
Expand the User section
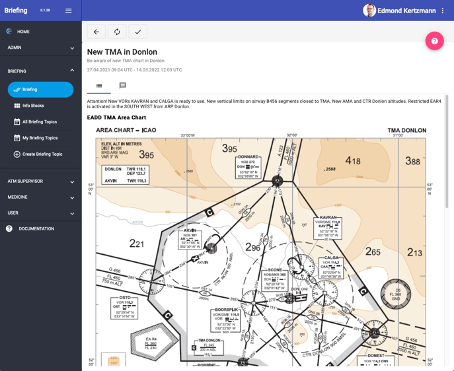pos(41,213)
